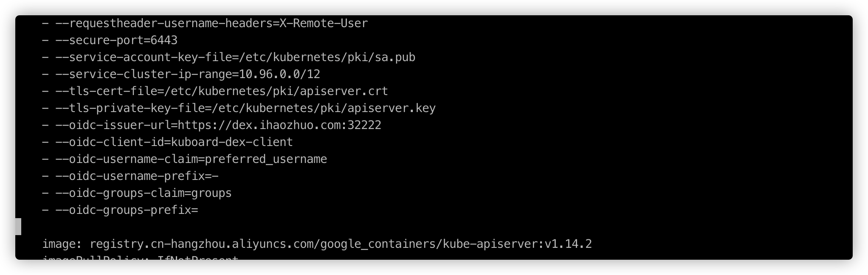Place cursor at end of --oidc-groups-prefix= line
Screen dimensions: 868x275
point(198,210)
